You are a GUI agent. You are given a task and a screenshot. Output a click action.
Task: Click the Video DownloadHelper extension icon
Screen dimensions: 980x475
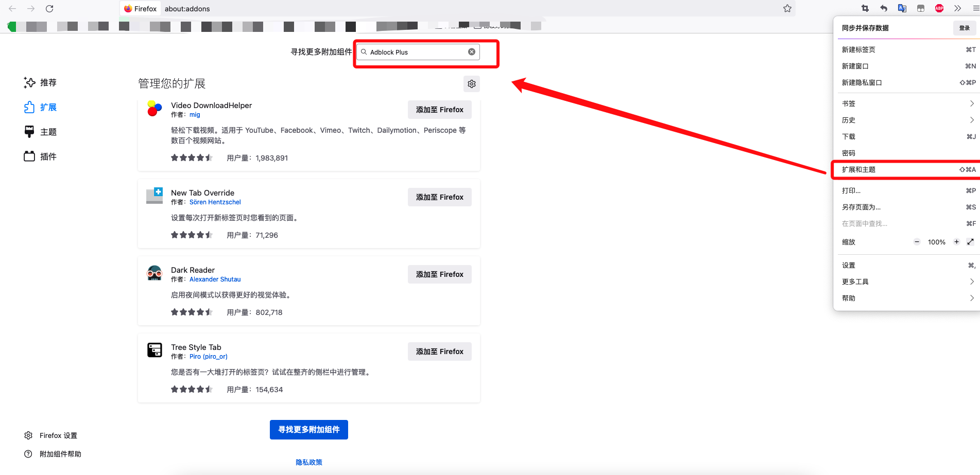click(x=154, y=109)
